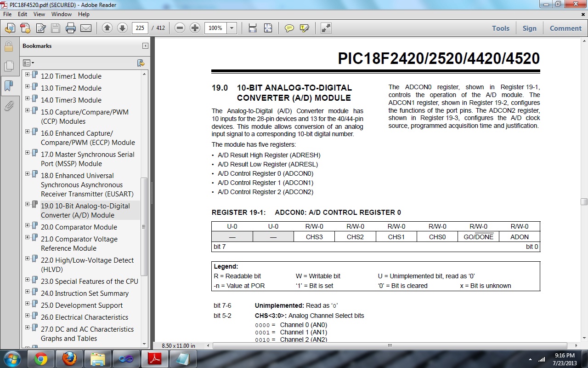Select 25.0 Development Support bookmark
The height and width of the screenshot is (368, 588).
[82, 305]
